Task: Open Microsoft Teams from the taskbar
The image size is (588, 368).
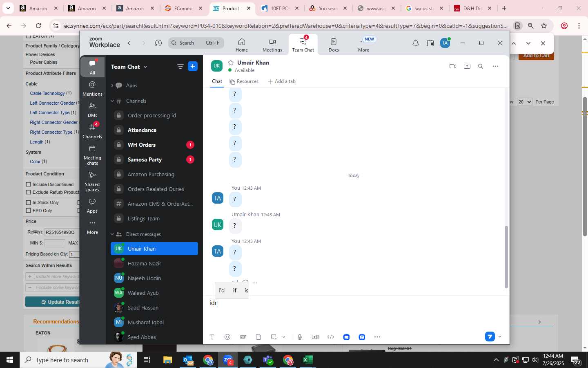Action: coord(268,360)
